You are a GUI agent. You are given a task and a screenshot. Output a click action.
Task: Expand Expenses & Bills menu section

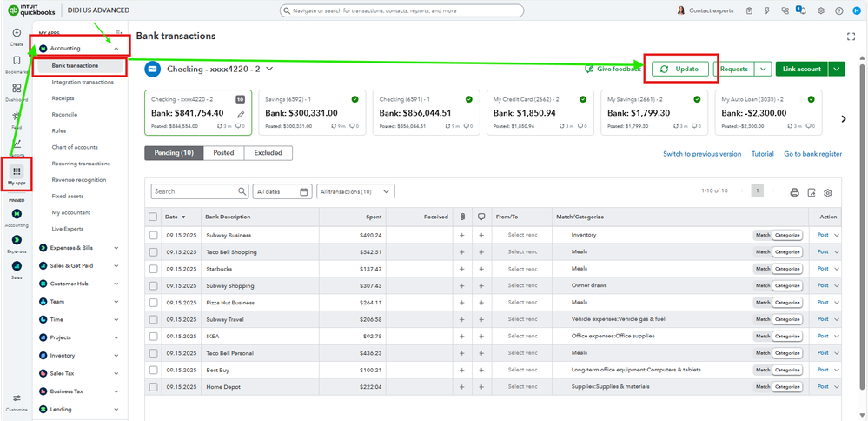point(79,248)
